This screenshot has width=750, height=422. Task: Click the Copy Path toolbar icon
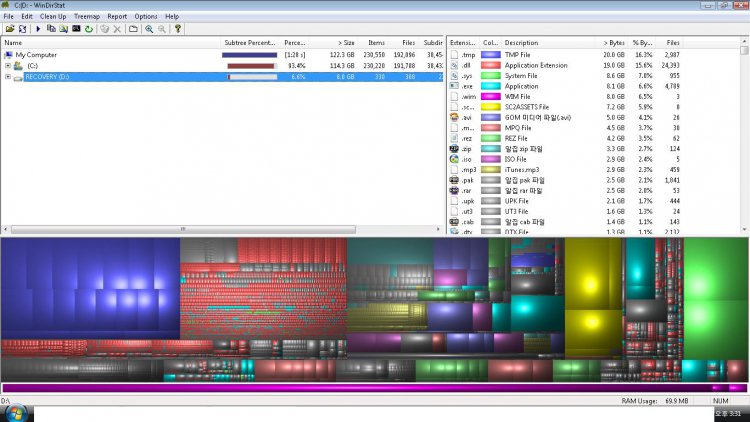pyautogui.click(x=51, y=29)
